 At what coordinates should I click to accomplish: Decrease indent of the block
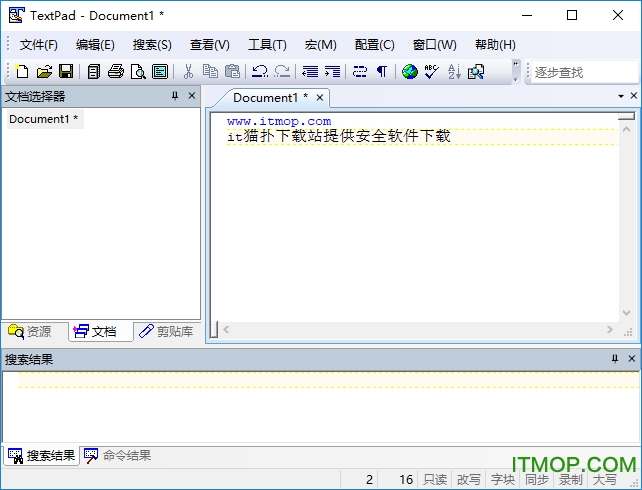tap(310, 72)
